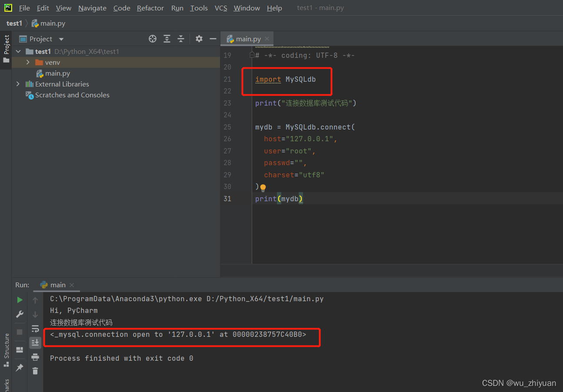Click the Print icon in Run panel
Viewport: 563px width, 392px height.
(x=35, y=357)
